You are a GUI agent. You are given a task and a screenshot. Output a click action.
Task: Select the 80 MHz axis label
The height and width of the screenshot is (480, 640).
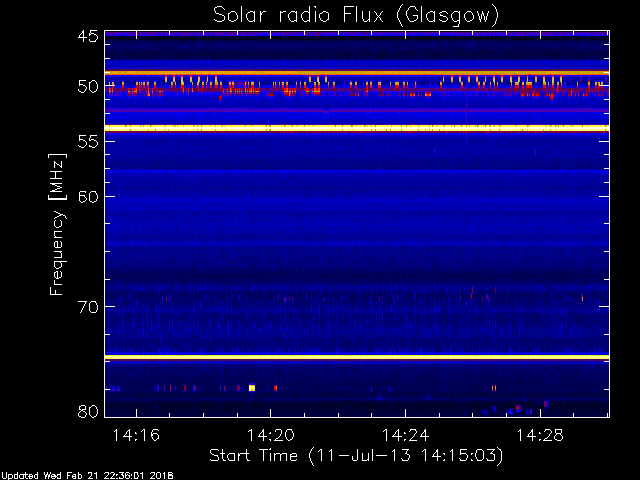pyautogui.click(x=88, y=411)
